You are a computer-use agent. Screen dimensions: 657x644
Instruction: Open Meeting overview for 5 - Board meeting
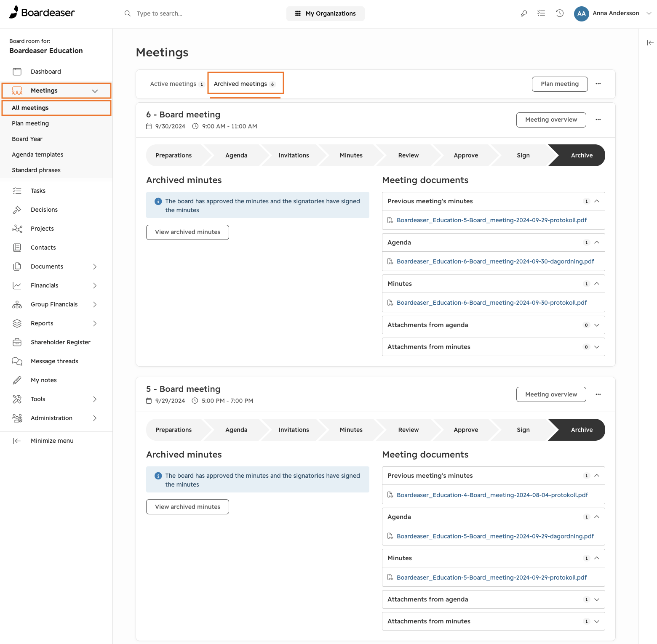coord(551,394)
